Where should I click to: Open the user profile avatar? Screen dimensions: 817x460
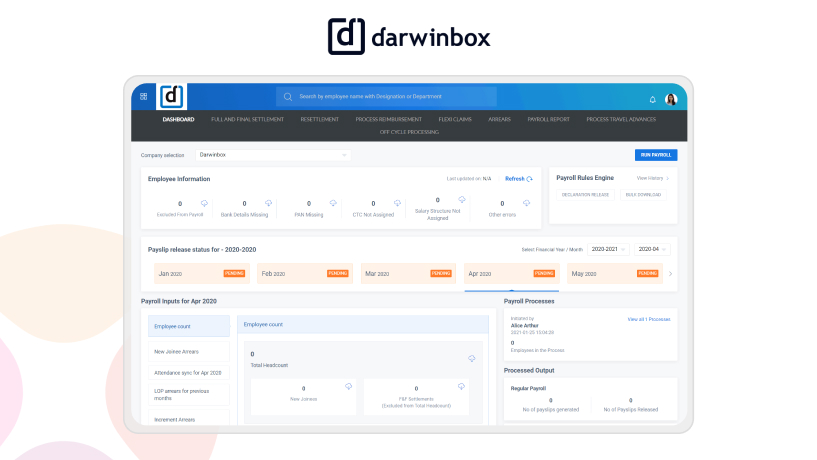click(671, 99)
